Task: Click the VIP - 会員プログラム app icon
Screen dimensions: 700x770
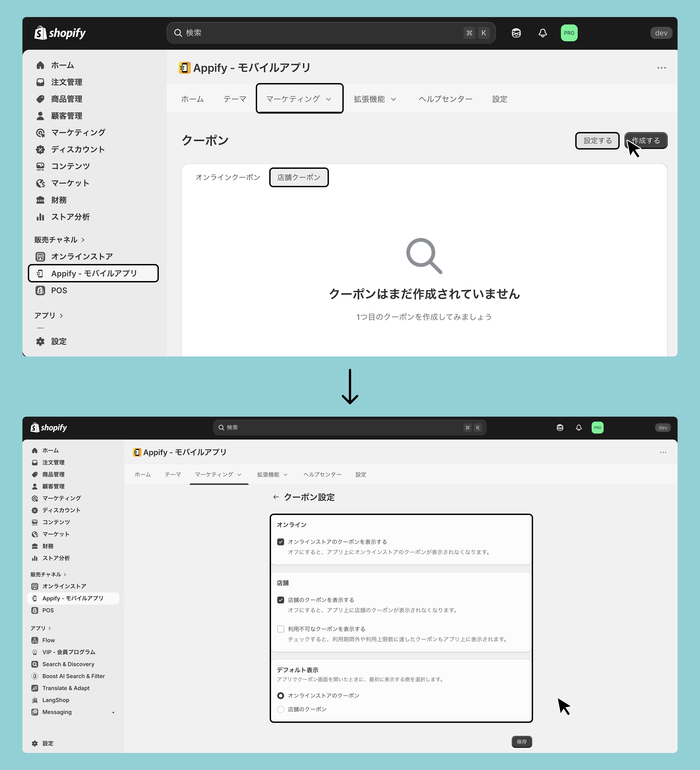Action: (x=35, y=652)
